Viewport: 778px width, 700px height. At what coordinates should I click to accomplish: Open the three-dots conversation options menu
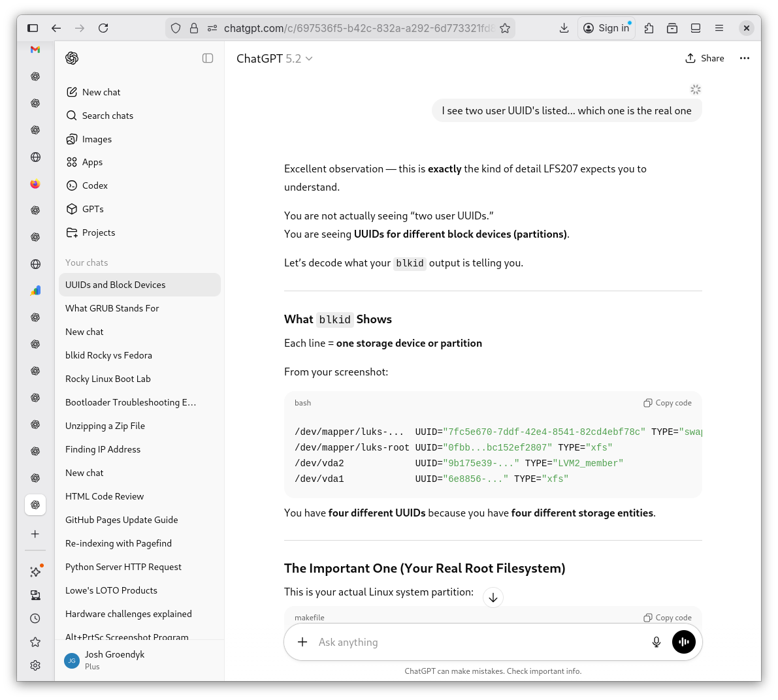click(x=744, y=58)
